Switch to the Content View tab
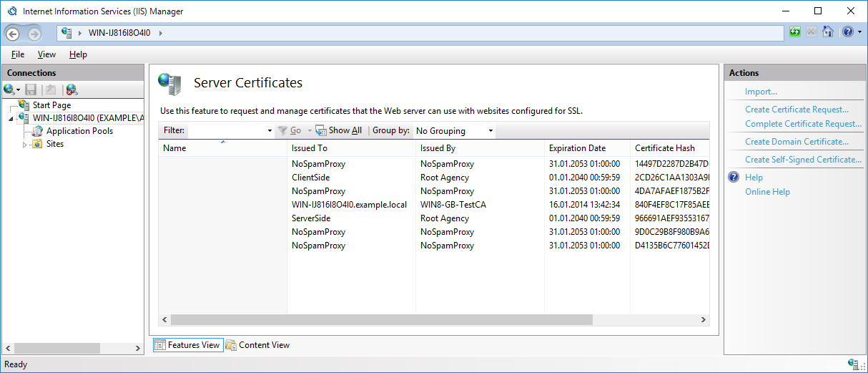 (258, 345)
